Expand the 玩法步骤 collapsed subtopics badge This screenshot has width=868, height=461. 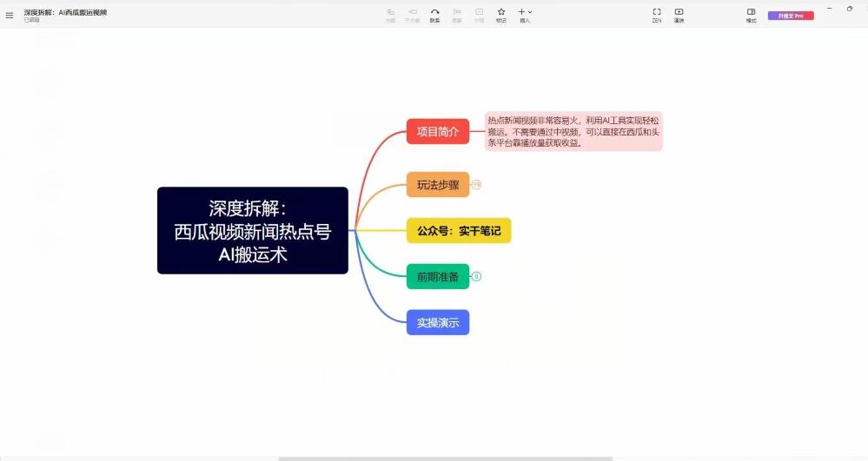pyautogui.click(x=476, y=185)
